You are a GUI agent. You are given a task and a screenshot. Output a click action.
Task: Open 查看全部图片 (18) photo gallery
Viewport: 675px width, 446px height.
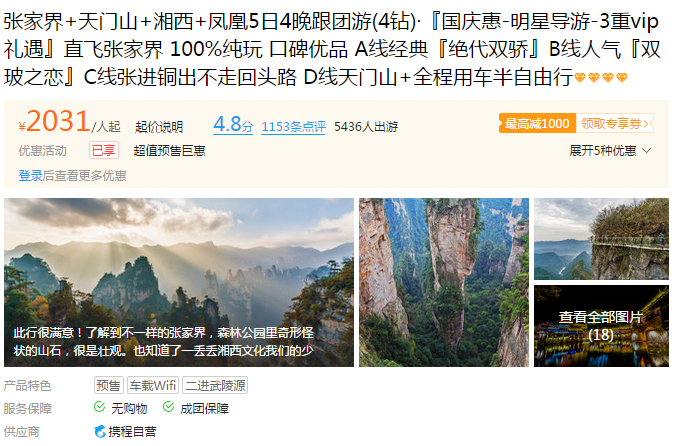(x=601, y=326)
